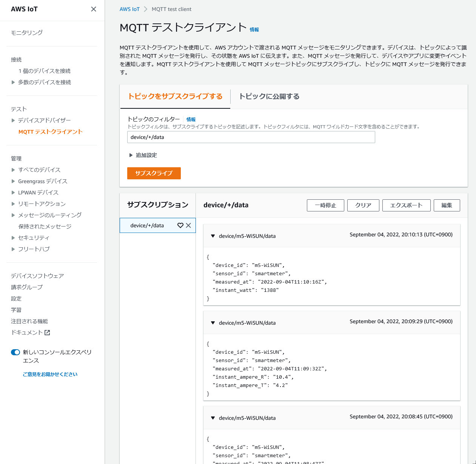This screenshot has height=464, width=476.
Task: Click ご意見をお聞かせください feedback link
Action: click(x=50, y=375)
